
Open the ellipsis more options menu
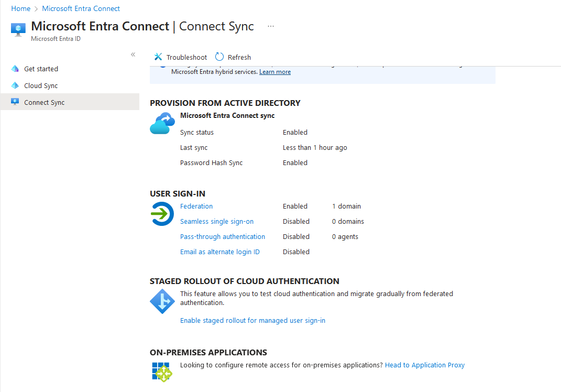click(x=271, y=26)
